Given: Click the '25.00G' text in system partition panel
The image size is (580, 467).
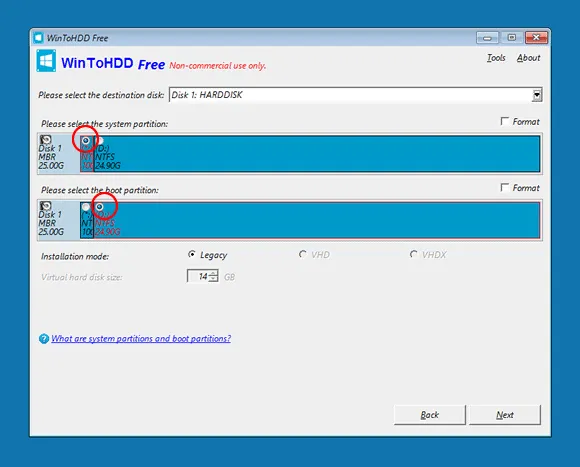Looking at the screenshot, I should (51, 165).
